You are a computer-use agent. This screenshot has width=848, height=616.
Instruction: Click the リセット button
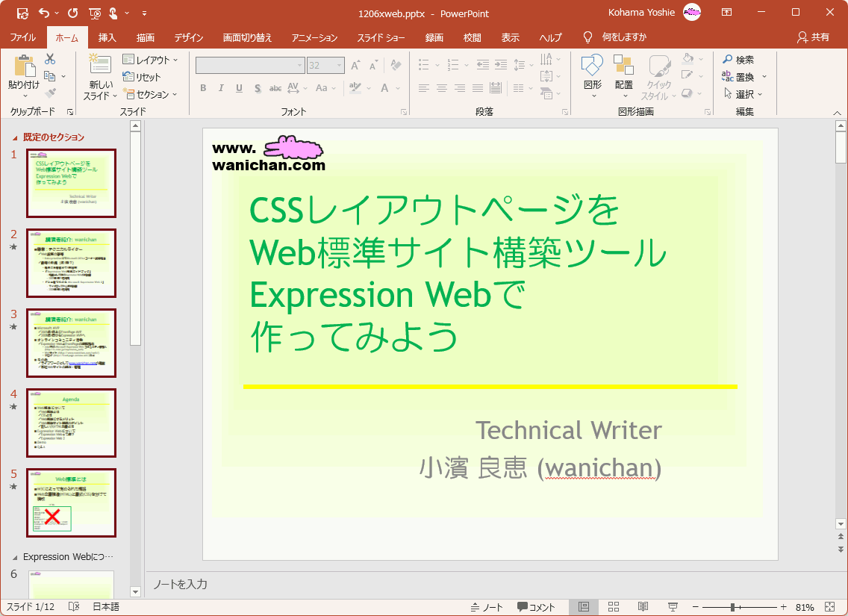coord(141,77)
